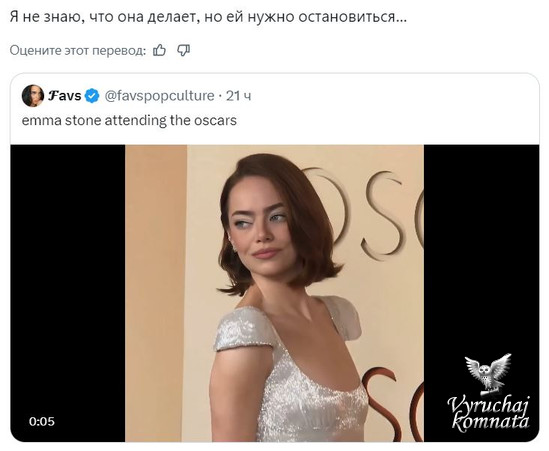
Task: Click the 0:05 video duration label
Action: [x=42, y=421]
